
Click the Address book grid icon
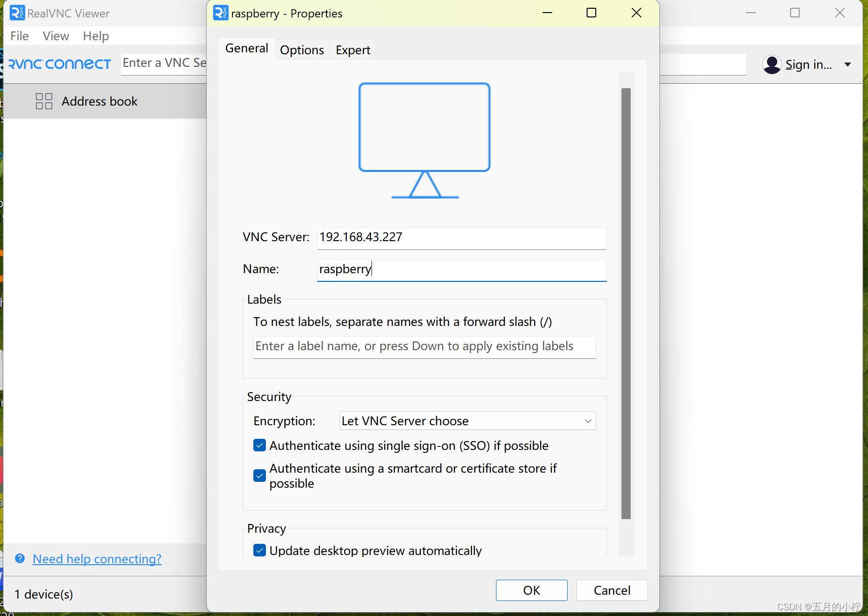pos(44,101)
